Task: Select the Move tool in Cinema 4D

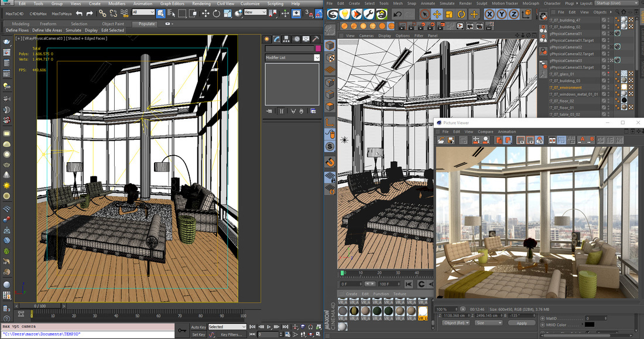Action: 437,14
